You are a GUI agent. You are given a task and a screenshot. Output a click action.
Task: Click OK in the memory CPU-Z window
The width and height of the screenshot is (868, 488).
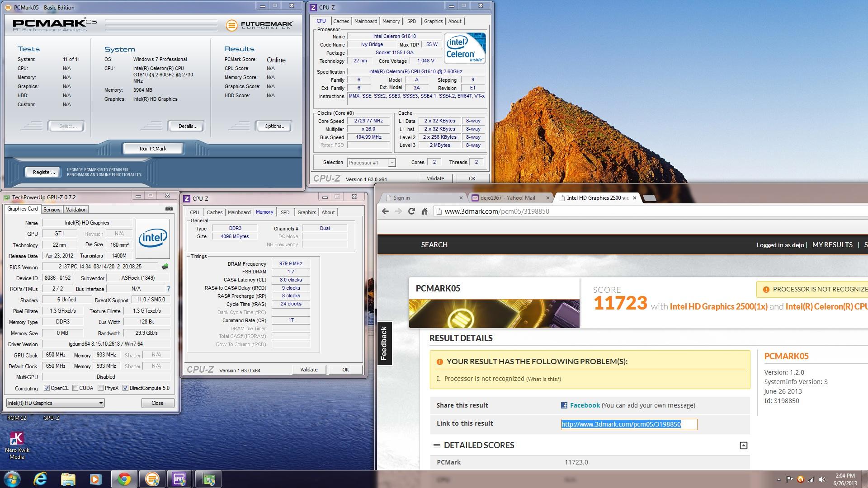345,370
